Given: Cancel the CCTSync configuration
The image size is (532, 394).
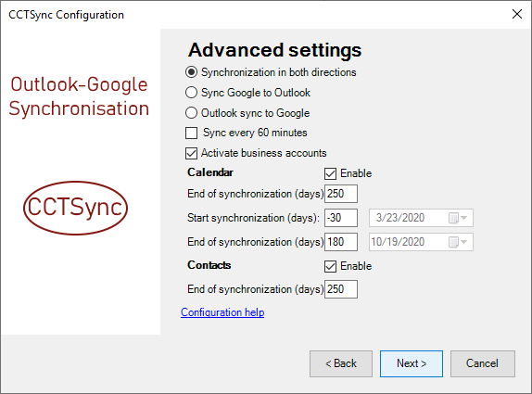Looking at the screenshot, I should pos(483,363).
